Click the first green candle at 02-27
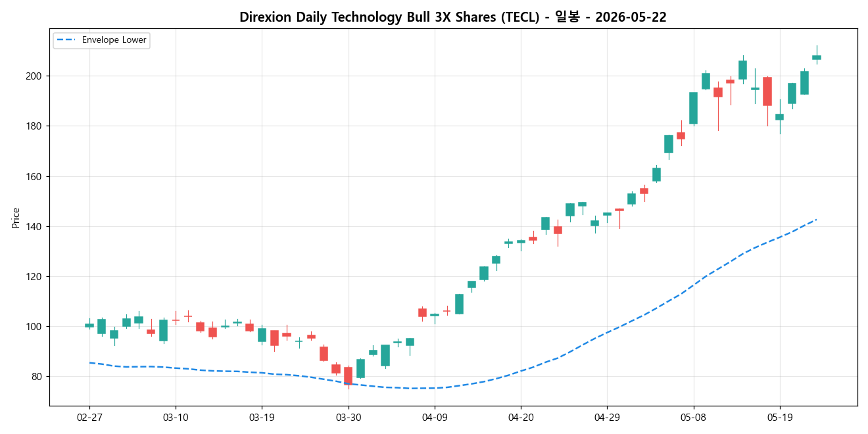Screen dimensions: 868x434 coord(89,325)
